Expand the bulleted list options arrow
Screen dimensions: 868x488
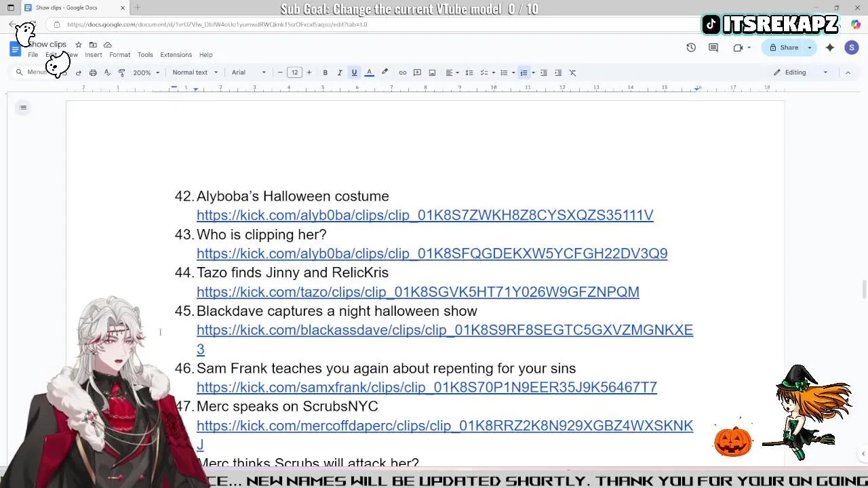click(513, 73)
